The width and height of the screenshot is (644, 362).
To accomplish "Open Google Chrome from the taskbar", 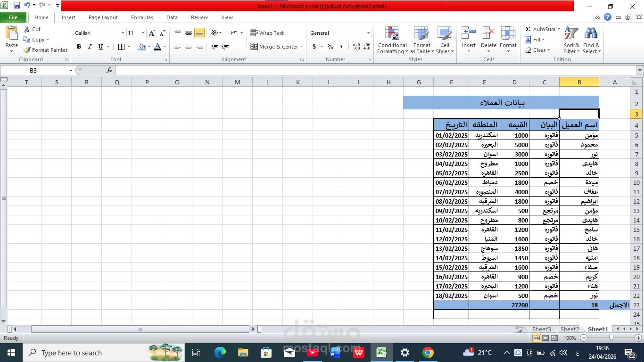I will [x=428, y=353].
